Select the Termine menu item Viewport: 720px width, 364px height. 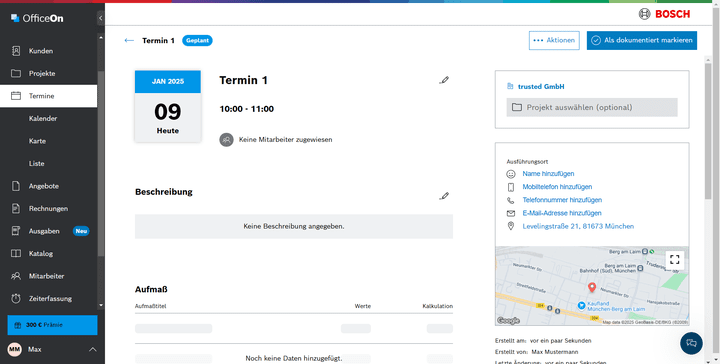48,96
